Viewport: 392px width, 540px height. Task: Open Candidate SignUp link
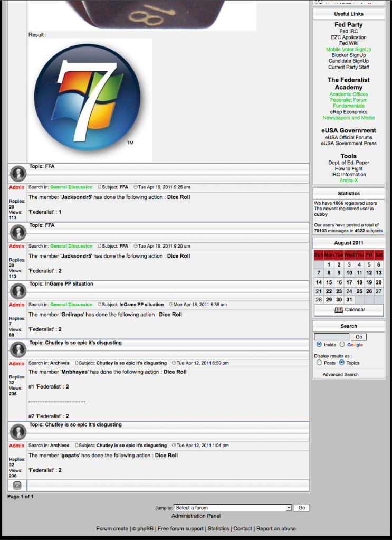(x=349, y=61)
